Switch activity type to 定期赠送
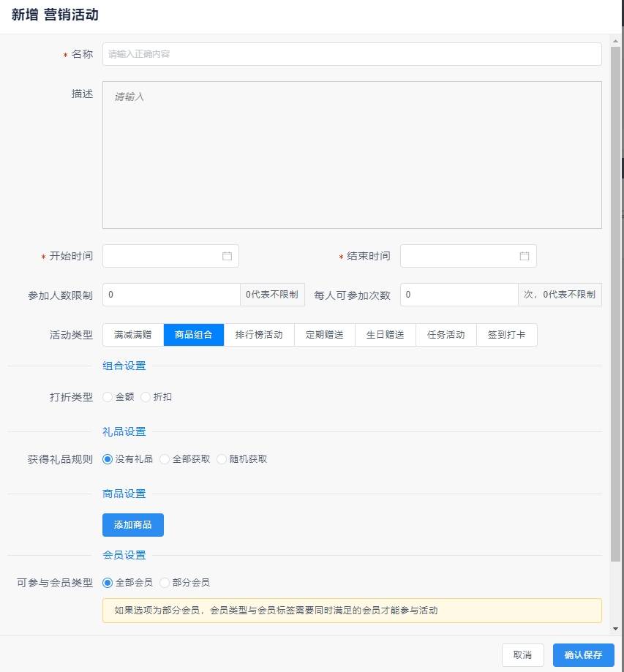This screenshot has width=624, height=672. click(325, 335)
